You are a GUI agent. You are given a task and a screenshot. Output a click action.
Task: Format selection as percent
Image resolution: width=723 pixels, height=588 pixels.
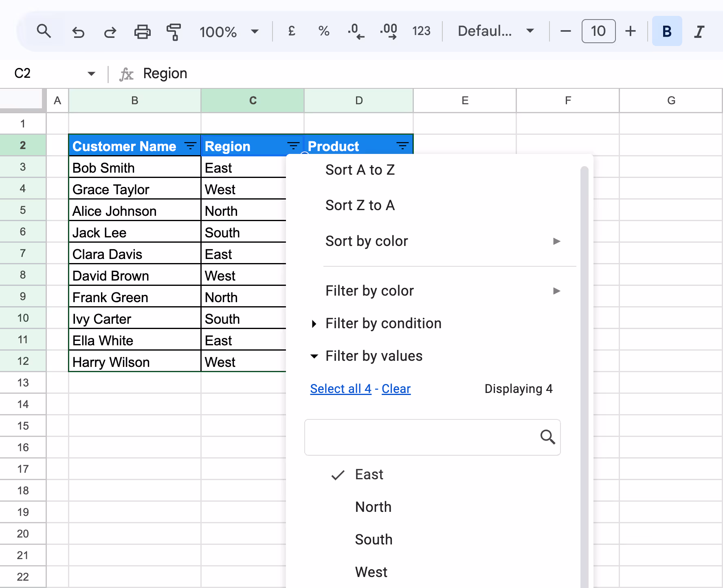323,31
